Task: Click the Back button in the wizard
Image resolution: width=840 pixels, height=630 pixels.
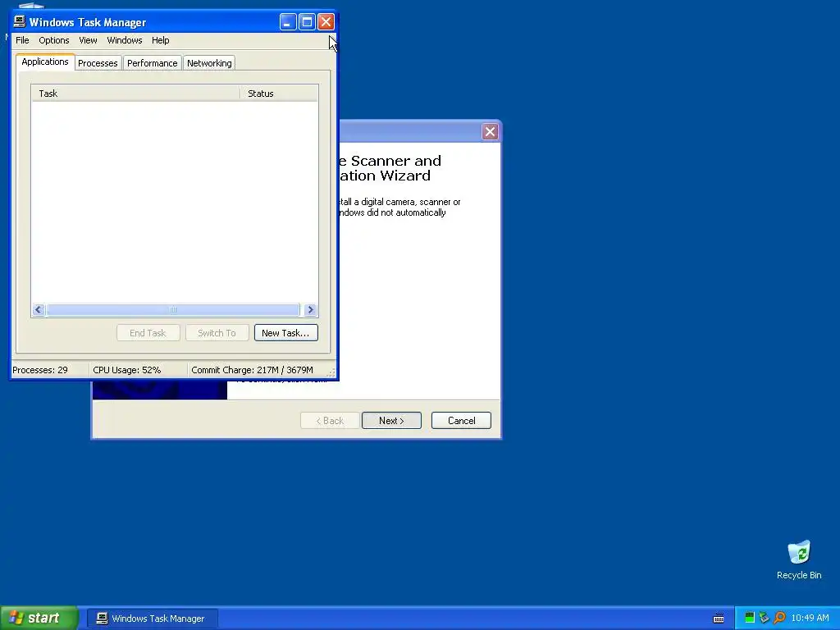Action: coord(330,421)
